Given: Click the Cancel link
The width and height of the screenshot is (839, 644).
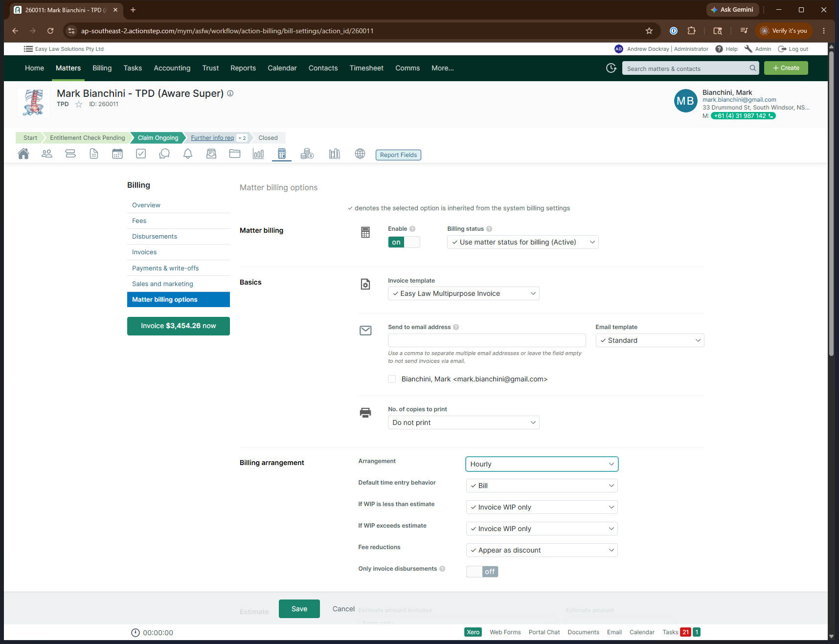Looking at the screenshot, I should tap(343, 609).
